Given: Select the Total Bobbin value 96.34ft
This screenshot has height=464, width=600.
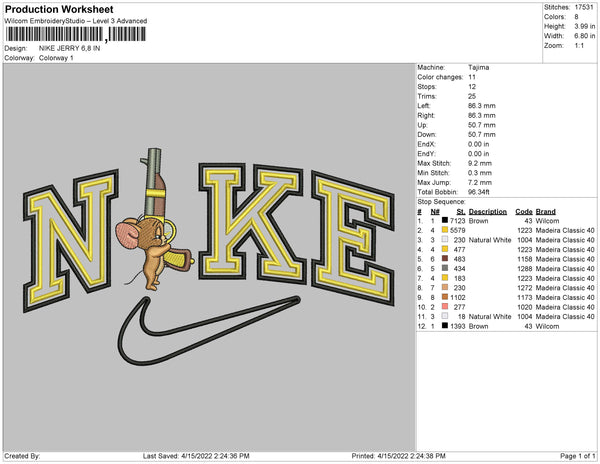Looking at the screenshot, I should click(478, 192).
